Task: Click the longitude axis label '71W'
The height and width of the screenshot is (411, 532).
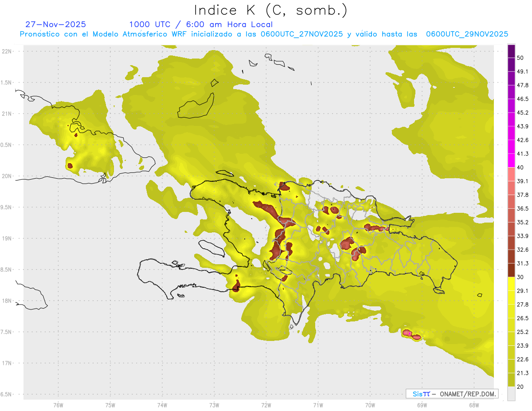Action: pos(318,405)
